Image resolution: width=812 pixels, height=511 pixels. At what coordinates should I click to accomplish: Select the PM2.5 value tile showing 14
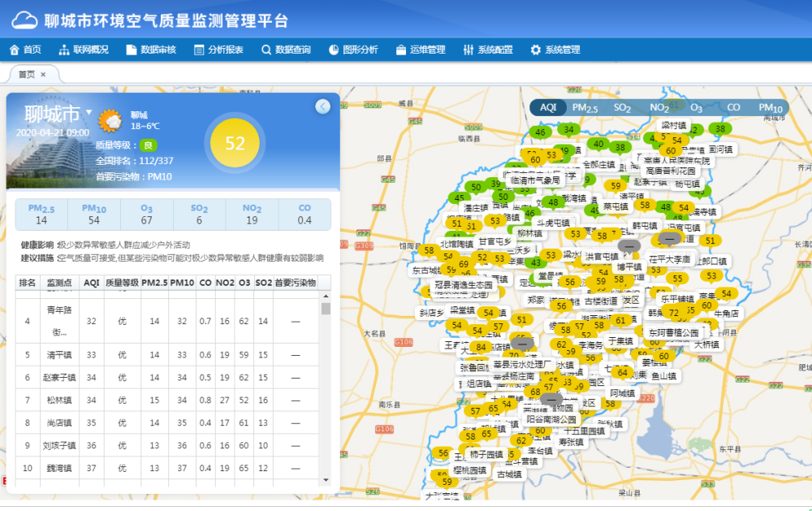point(41,214)
